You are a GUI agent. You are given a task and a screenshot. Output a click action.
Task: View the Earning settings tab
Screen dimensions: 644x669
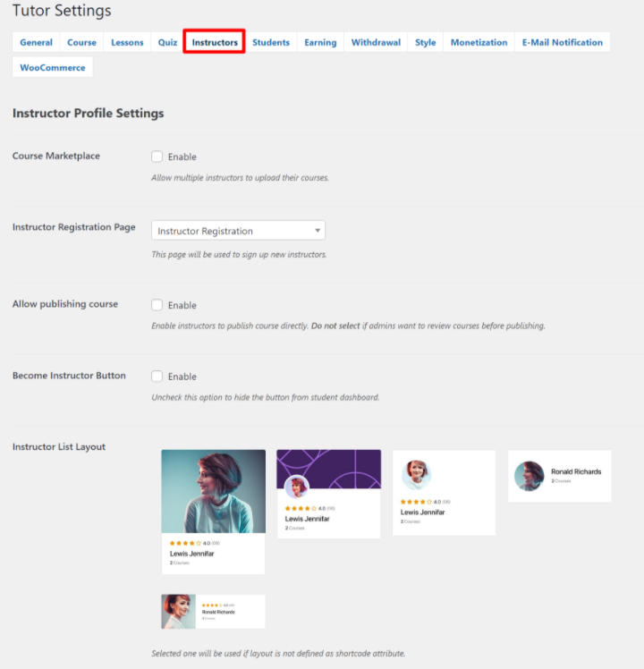[x=320, y=42]
